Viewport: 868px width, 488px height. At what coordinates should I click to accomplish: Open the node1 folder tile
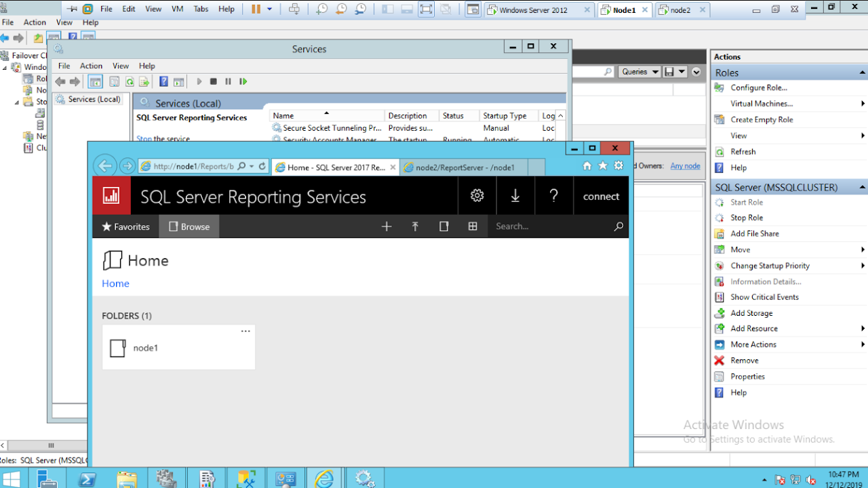(178, 348)
